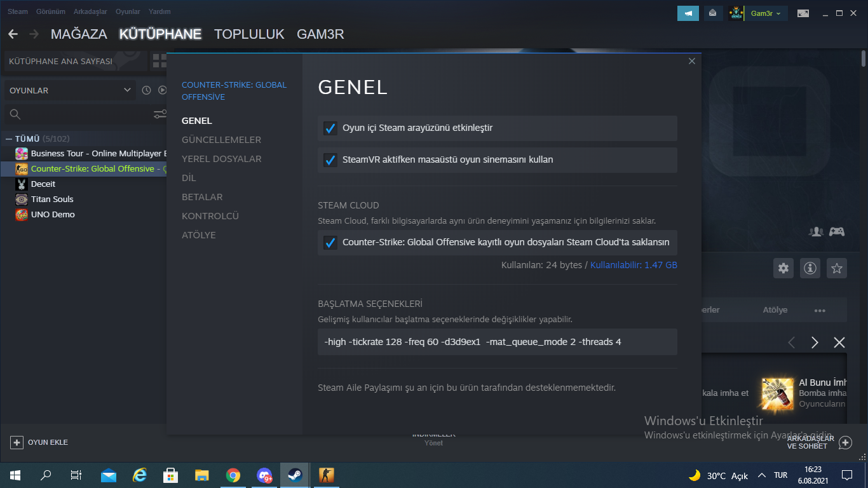Viewport: 868px width, 488px height.
Task: Switch to the KONTROLCÜ tab
Action: tap(210, 216)
